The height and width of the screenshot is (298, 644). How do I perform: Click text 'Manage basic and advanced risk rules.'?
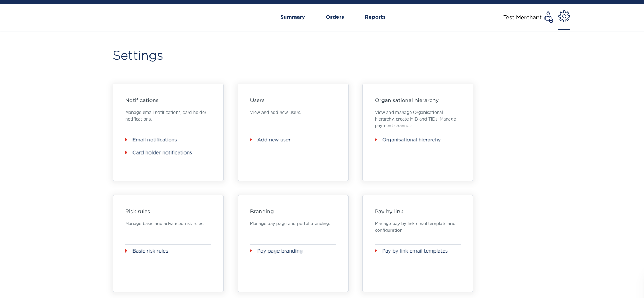165,224
